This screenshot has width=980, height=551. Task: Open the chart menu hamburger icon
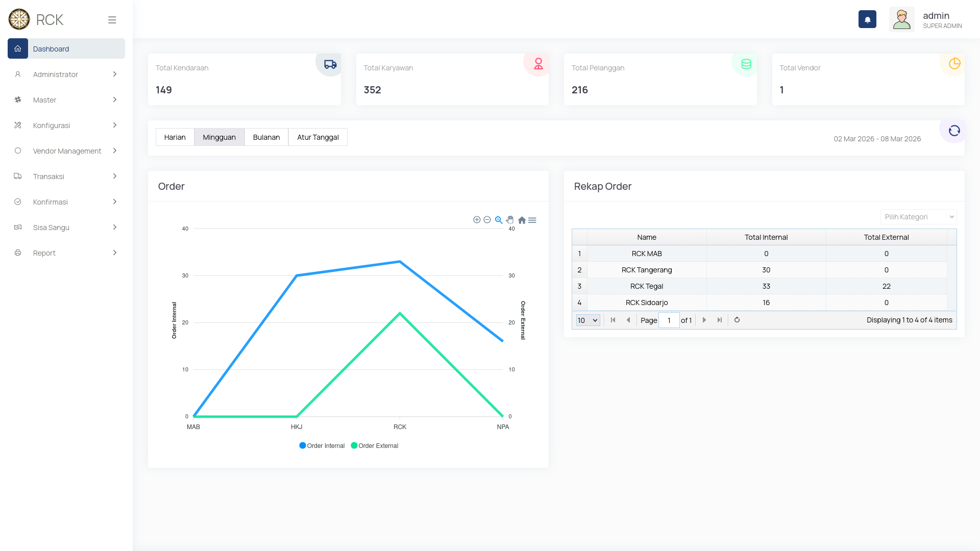(x=532, y=219)
